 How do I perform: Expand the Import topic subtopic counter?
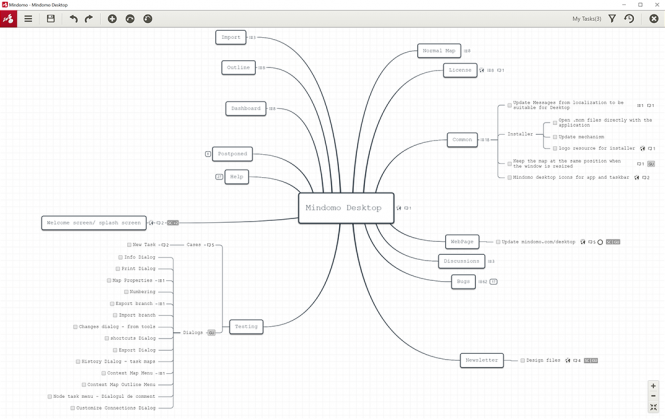[252, 38]
